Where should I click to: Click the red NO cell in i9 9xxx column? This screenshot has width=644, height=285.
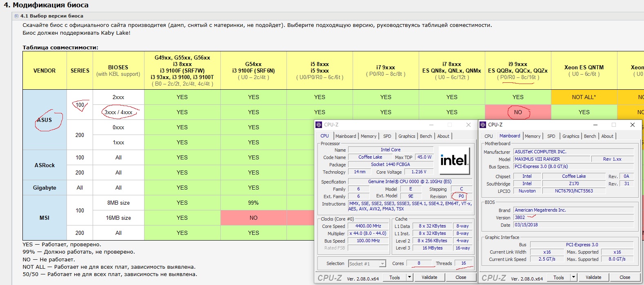[518, 112]
